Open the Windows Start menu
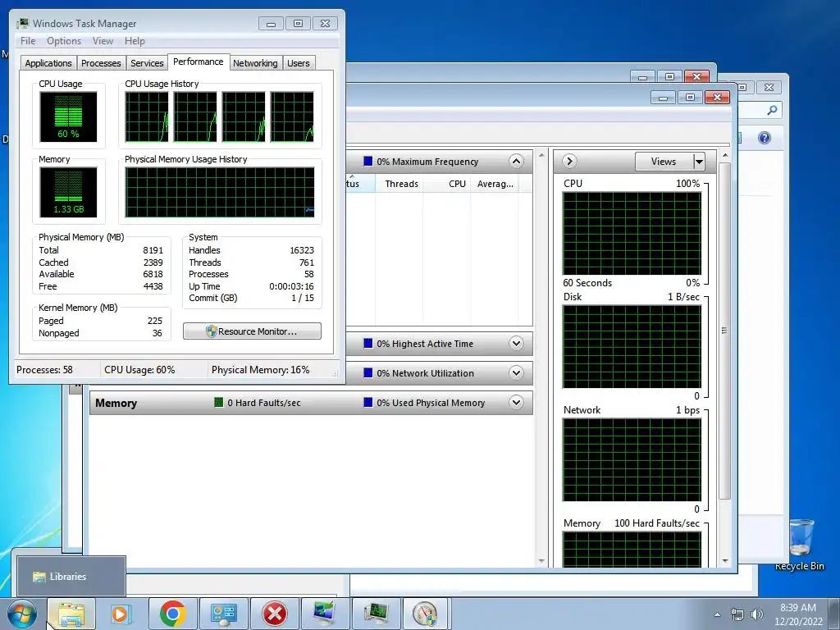The height and width of the screenshot is (630, 840). pos(21,614)
